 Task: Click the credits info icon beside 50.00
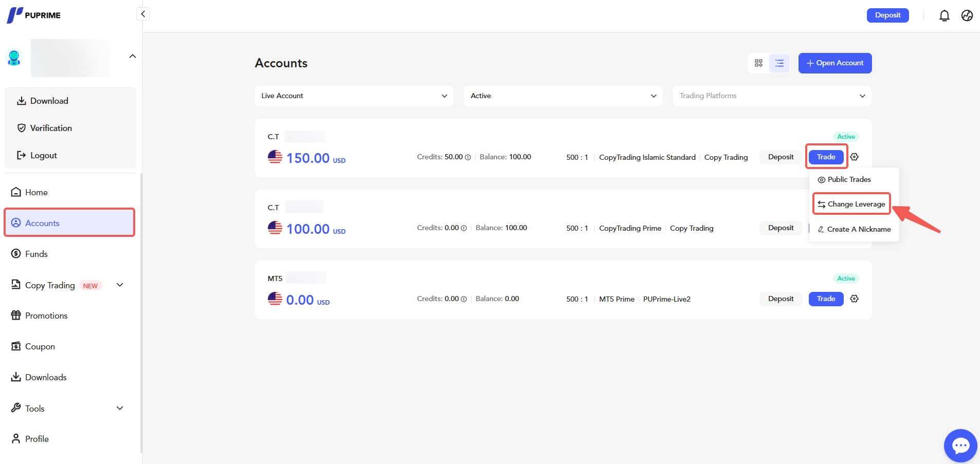(468, 157)
